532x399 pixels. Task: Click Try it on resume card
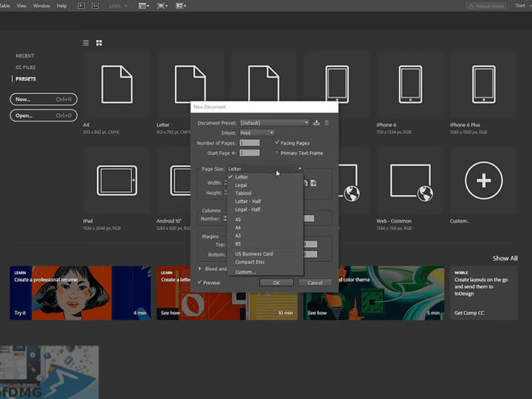pyautogui.click(x=20, y=313)
